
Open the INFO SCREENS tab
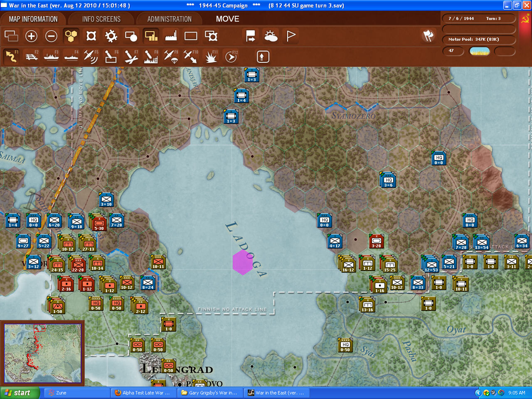coord(101,19)
